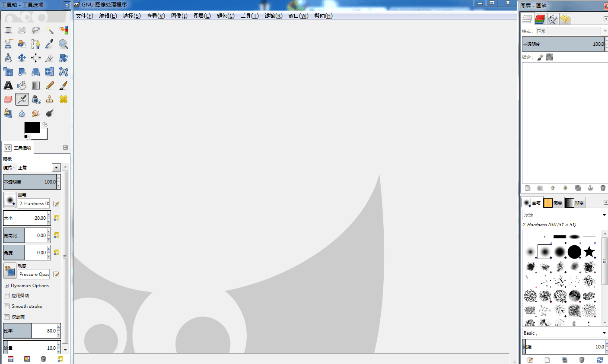Select the Zoom magnifier tool
The height and width of the screenshot is (364, 608).
tap(64, 44)
